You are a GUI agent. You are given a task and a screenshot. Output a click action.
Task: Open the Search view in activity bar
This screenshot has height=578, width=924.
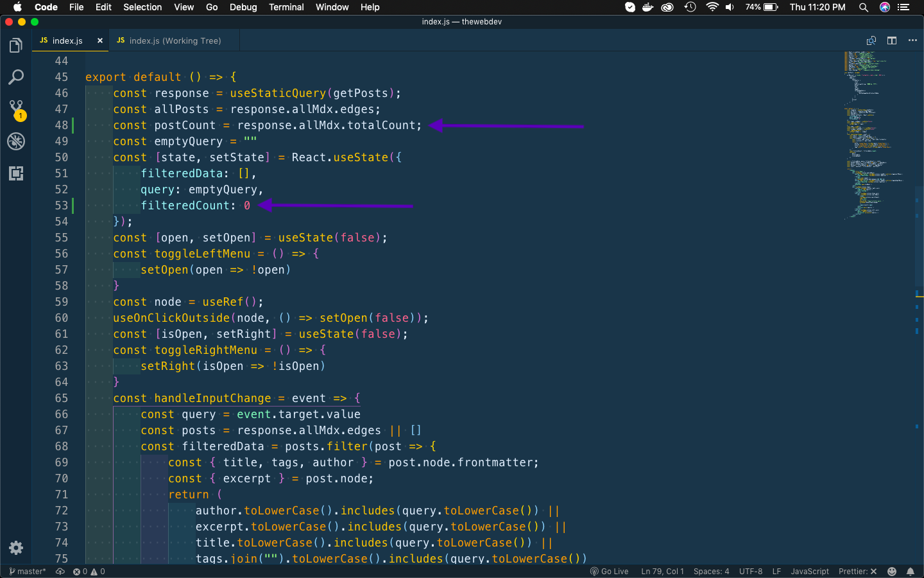click(16, 78)
